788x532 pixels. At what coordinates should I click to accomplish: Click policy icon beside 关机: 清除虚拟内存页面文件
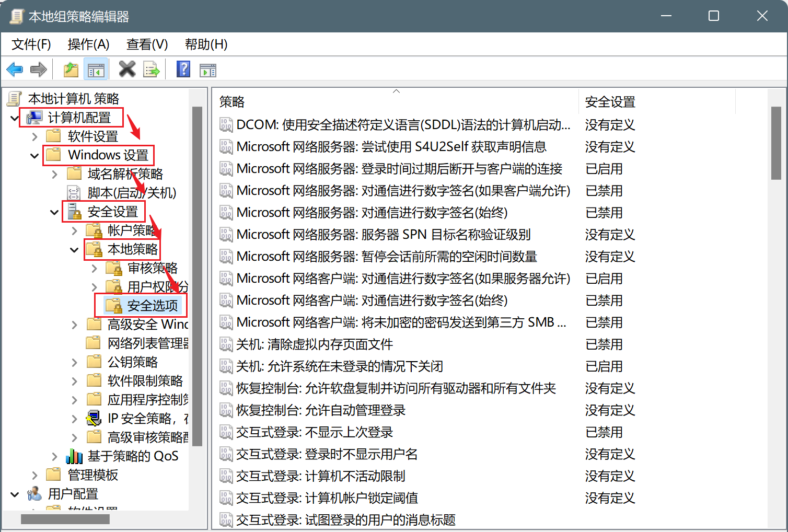[226, 344]
